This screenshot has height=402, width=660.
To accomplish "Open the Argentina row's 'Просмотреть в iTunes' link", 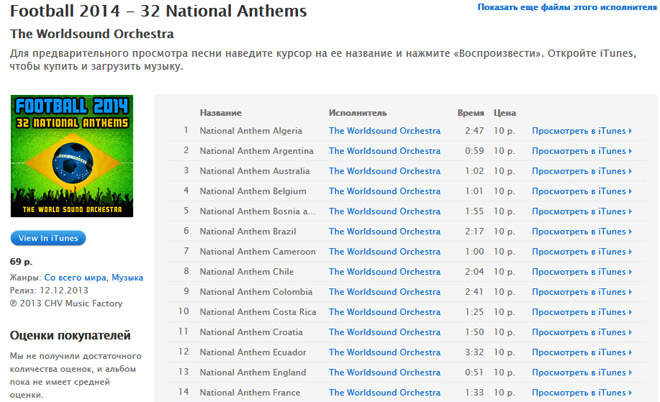I will click(x=582, y=151).
